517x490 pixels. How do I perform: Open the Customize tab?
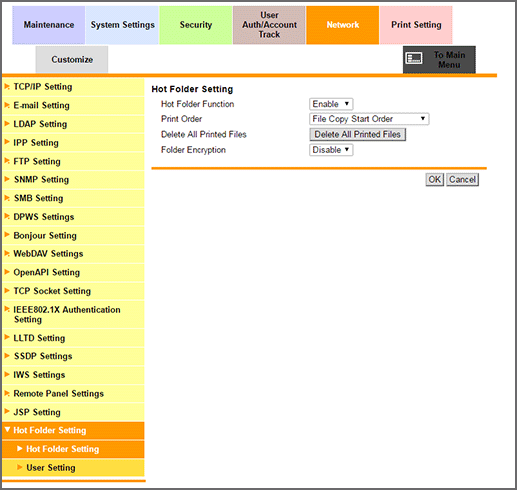pyautogui.click(x=72, y=59)
